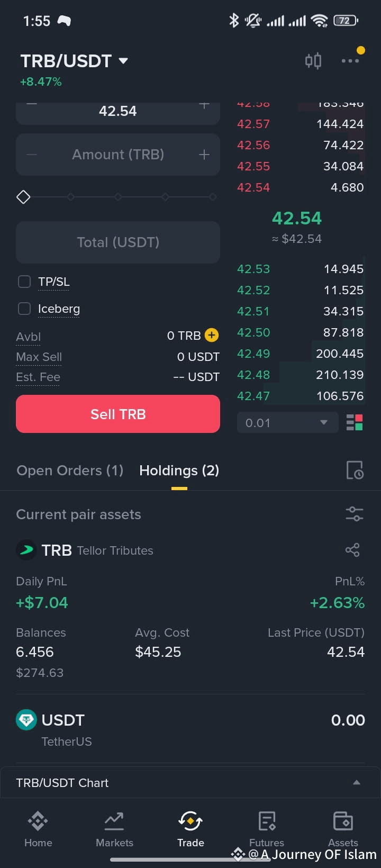The width and height of the screenshot is (381, 868).
Task: Tap the Sell TRB button
Action: tap(118, 414)
